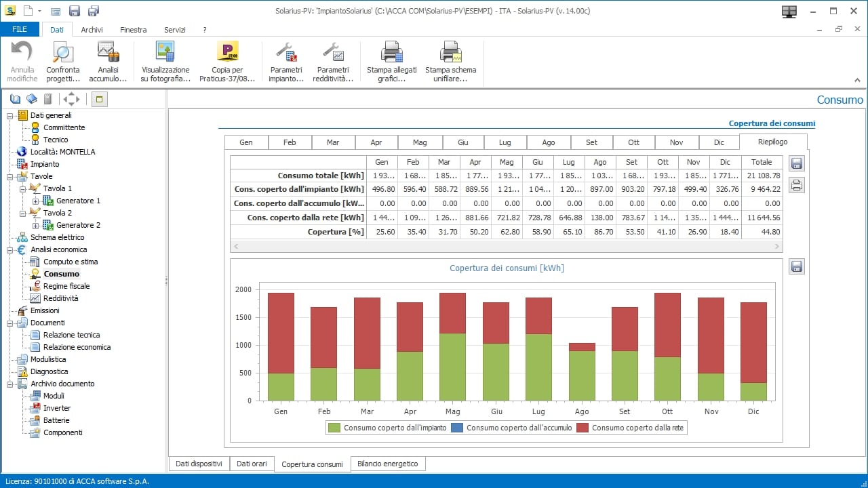Launch the Analisi accumulo tool
This screenshot has height=488, width=868.
108,60
